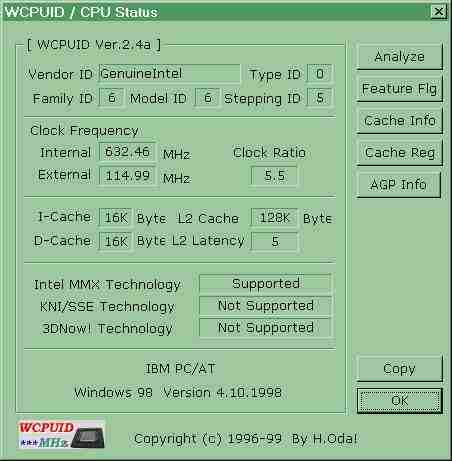Select the External clock 114.99 field
The image size is (452, 461).
pos(127,176)
